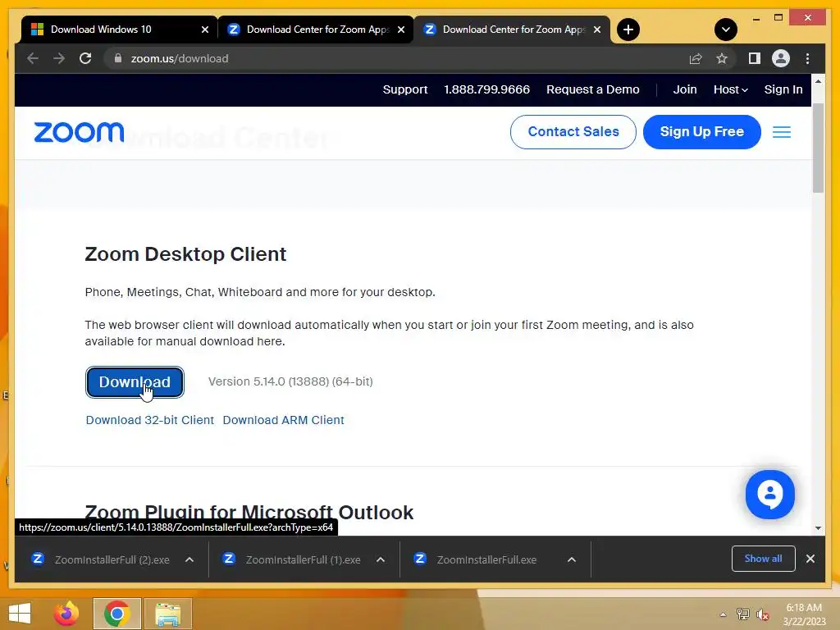Click Download 32-bit Client link
Image resolution: width=840 pixels, height=630 pixels.
(x=150, y=420)
